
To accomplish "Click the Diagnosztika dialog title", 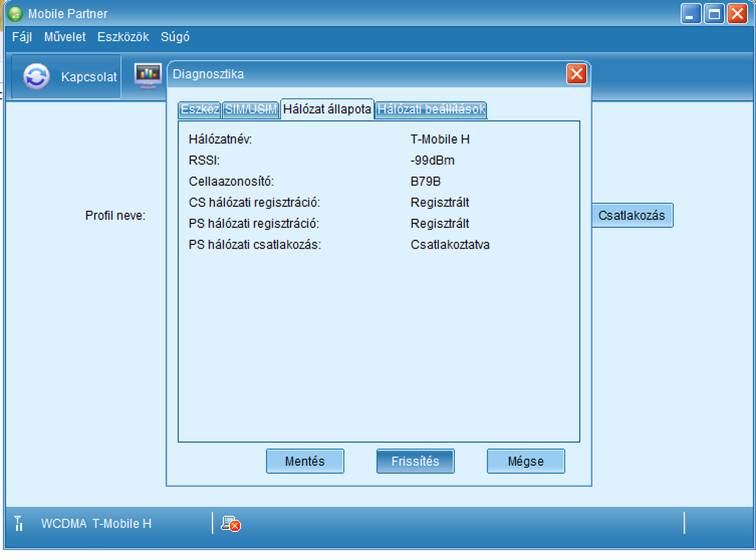I will tap(208, 74).
